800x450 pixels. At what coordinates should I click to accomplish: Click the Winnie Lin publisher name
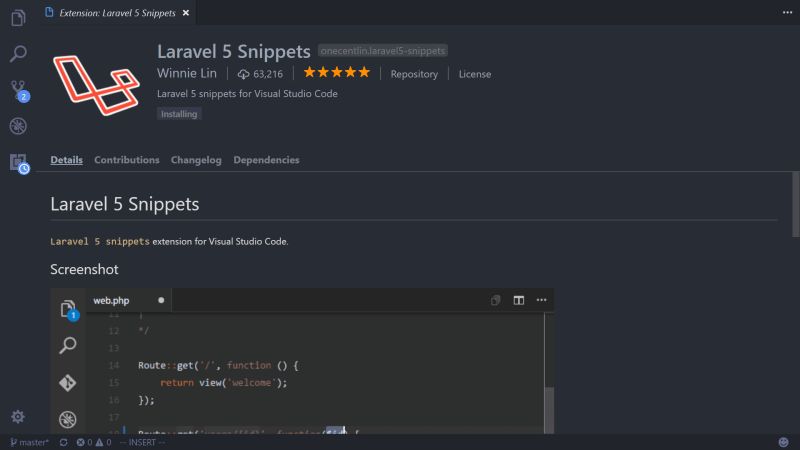(187, 73)
